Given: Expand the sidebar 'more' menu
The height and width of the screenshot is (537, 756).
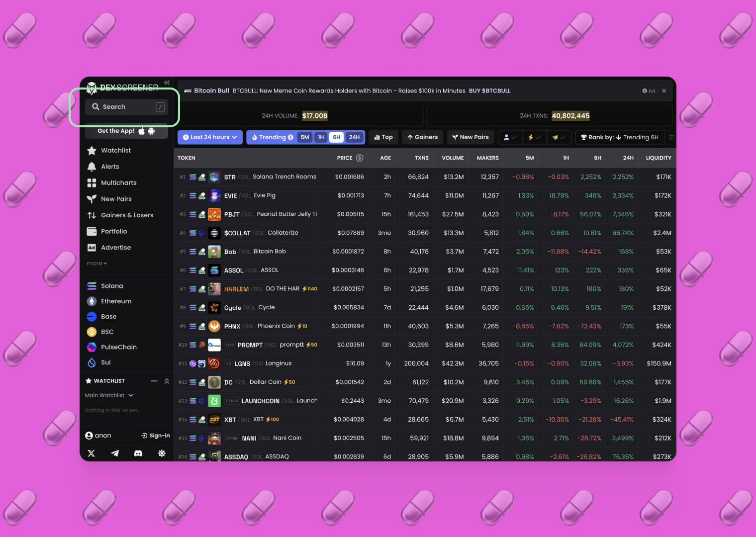Looking at the screenshot, I should (96, 264).
